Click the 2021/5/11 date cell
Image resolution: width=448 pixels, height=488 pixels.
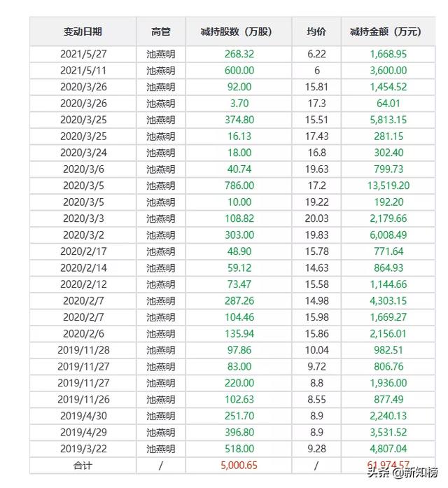point(83,71)
